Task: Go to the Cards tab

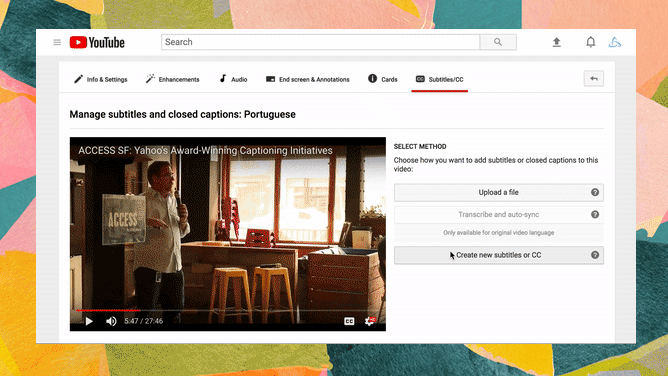Action: (383, 79)
